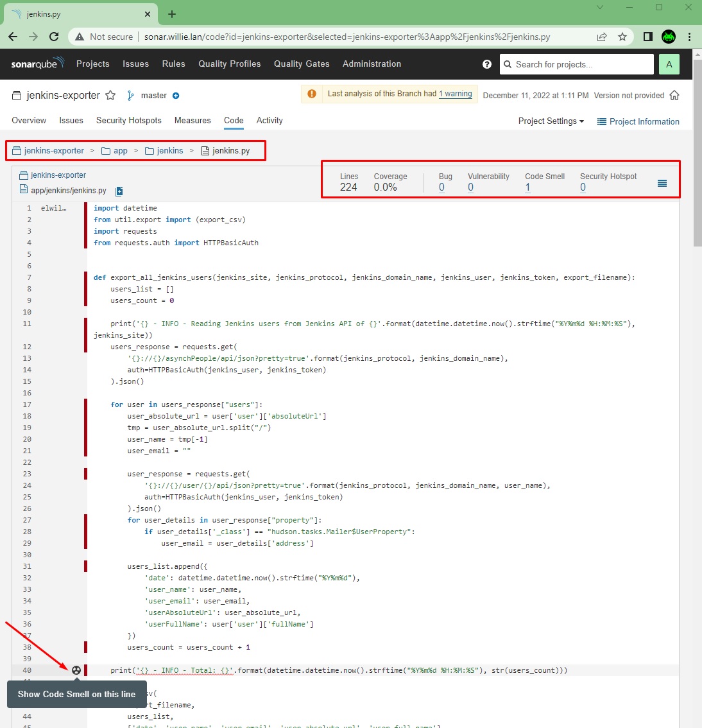Viewport: 702px width, 728px height.
Task: Open the help question mark icon
Action: 486,64
